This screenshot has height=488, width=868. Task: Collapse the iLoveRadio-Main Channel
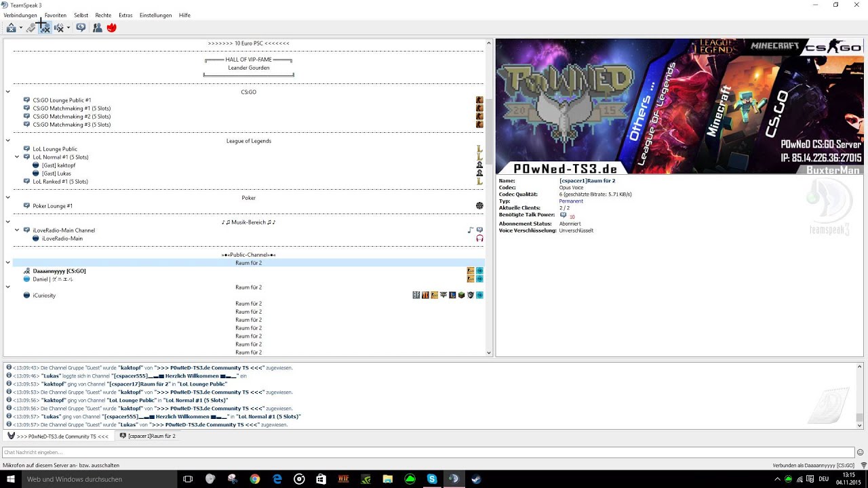pyautogui.click(x=18, y=230)
